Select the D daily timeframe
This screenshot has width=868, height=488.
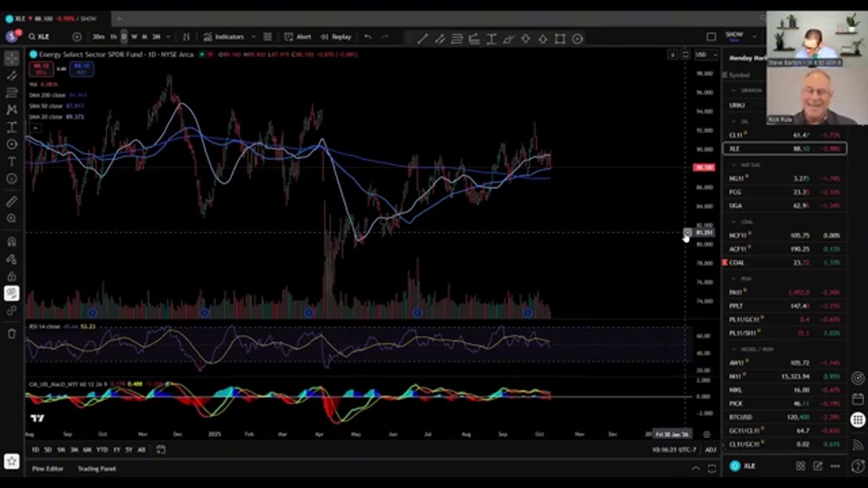click(123, 37)
